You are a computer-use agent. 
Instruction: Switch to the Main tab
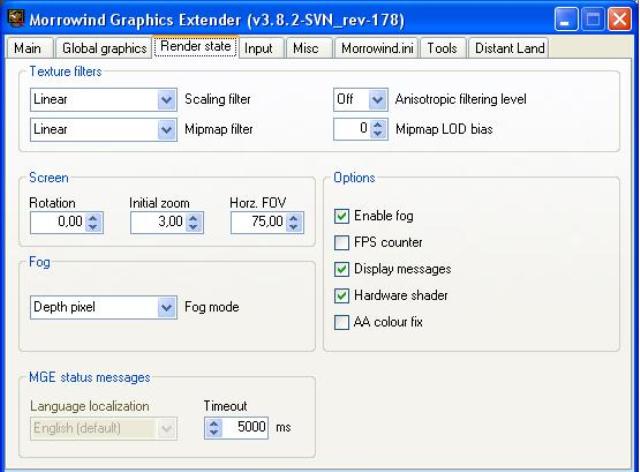click(x=28, y=48)
